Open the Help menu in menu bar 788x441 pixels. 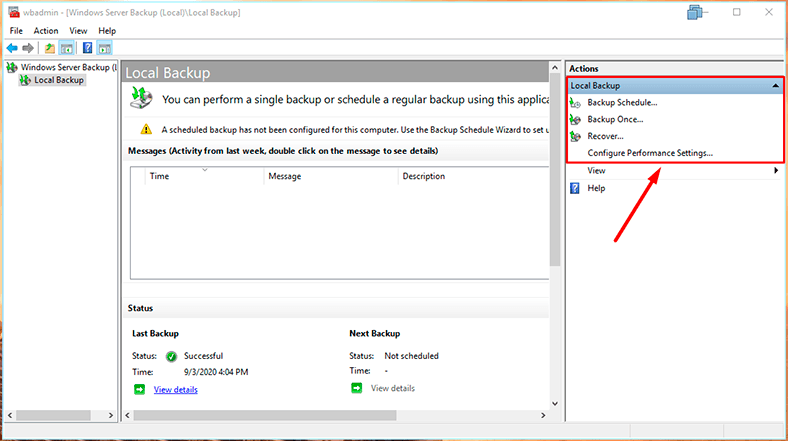107,31
